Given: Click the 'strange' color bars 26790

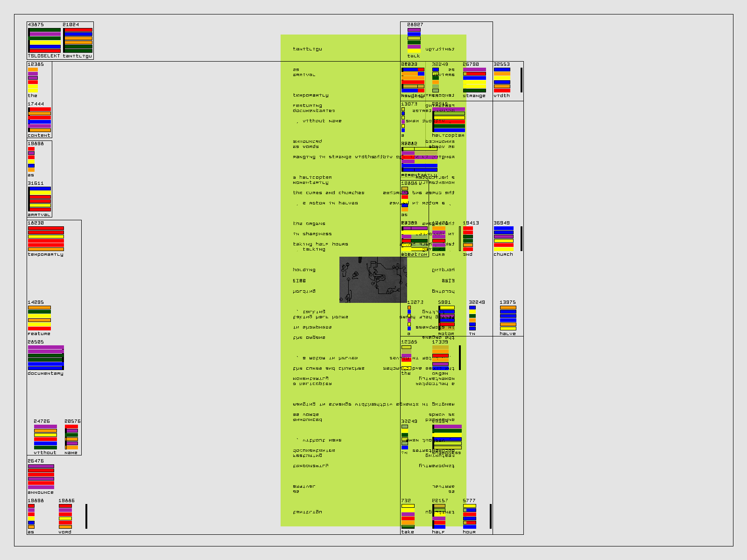Looking at the screenshot, I should (474, 80).
